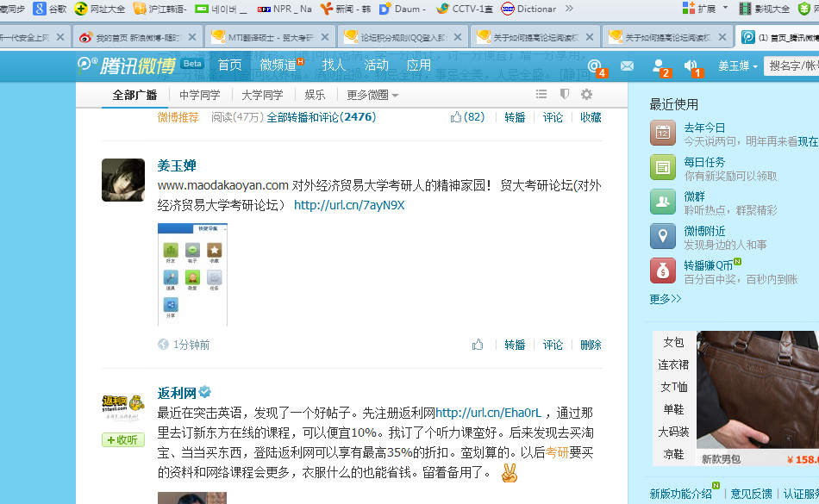Image resolution: width=819 pixels, height=504 pixels.
Task: Click in the 搜名字 search field
Action: coord(791,65)
